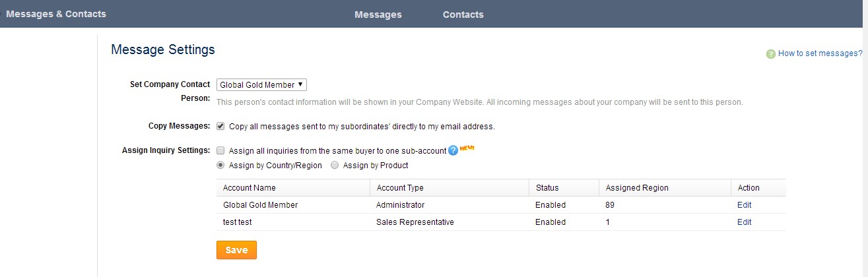Image resolution: width=868 pixels, height=277 pixels.
Task: Select Assign by Country/Region radio button
Action: (x=221, y=166)
